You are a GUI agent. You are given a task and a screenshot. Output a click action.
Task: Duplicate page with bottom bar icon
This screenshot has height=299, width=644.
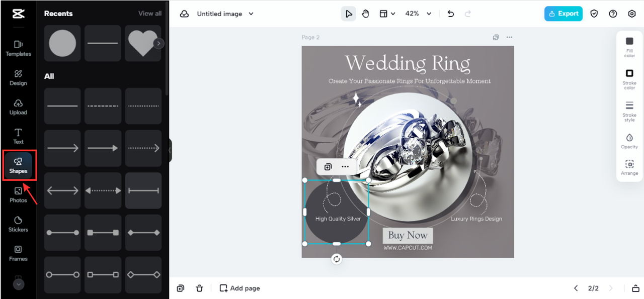pos(180,288)
